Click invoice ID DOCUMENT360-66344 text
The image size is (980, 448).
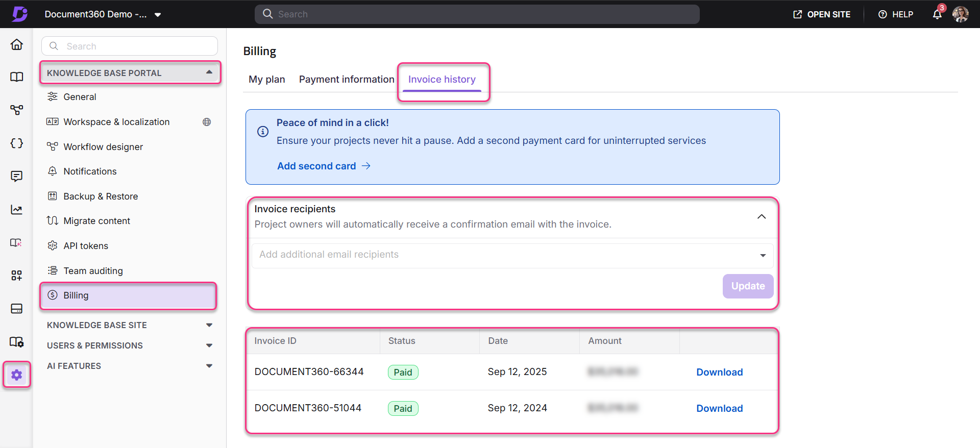point(309,372)
